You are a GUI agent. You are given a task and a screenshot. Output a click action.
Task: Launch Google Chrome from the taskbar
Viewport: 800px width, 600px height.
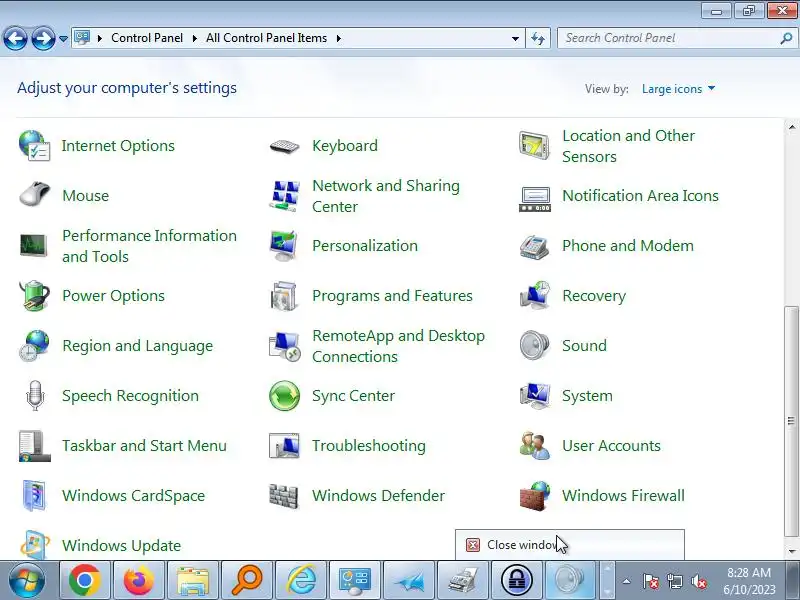pyautogui.click(x=85, y=581)
